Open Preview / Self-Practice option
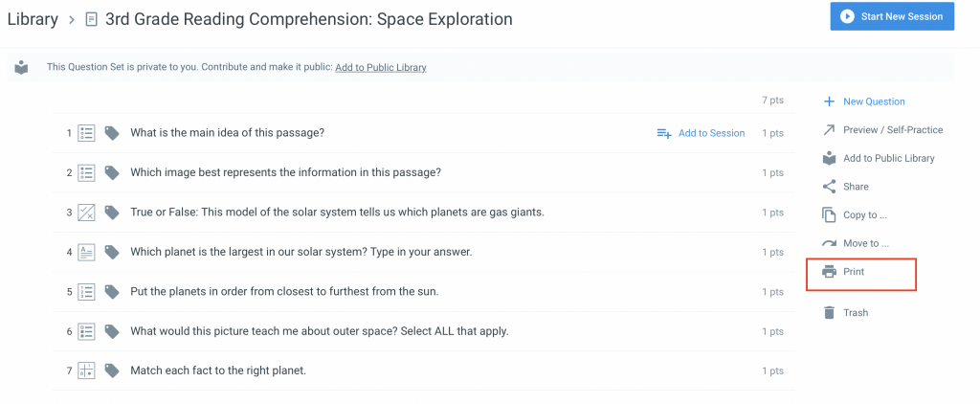This screenshot has height=404, width=980. pyautogui.click(x=892, y=130)
